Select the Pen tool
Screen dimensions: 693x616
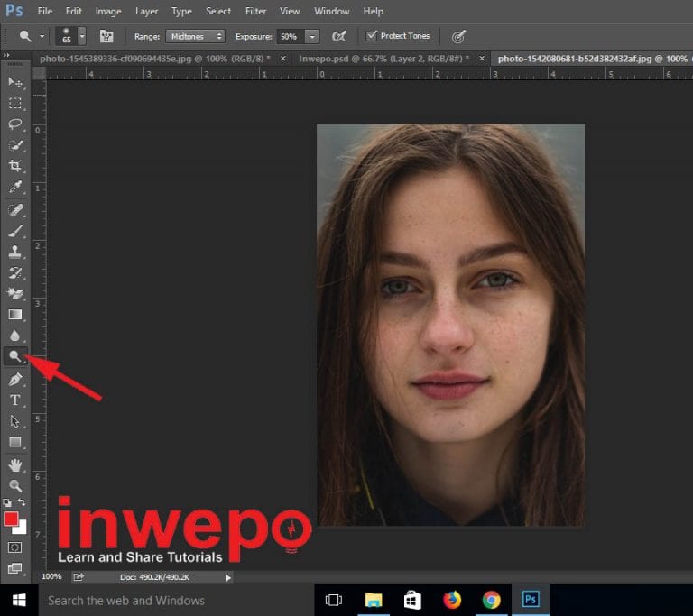(x=15, y=379)
